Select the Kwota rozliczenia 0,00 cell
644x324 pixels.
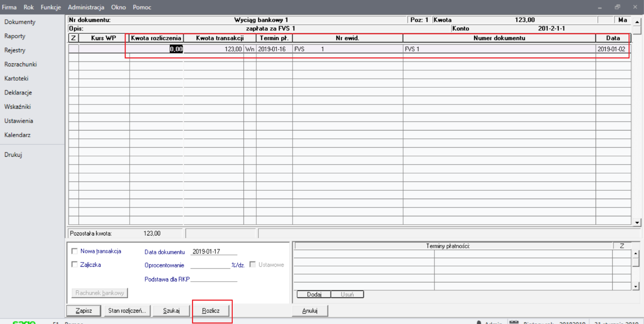tap(156, 48)
